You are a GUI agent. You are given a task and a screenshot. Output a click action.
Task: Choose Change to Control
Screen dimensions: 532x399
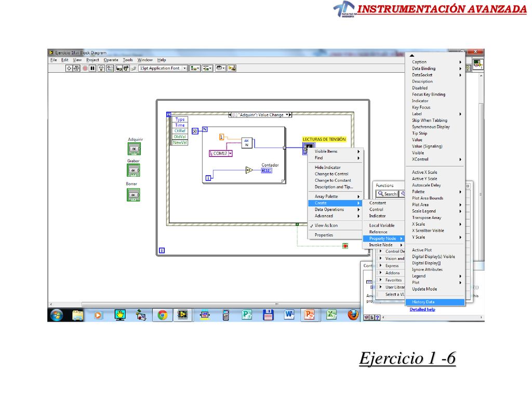[336, 174]
